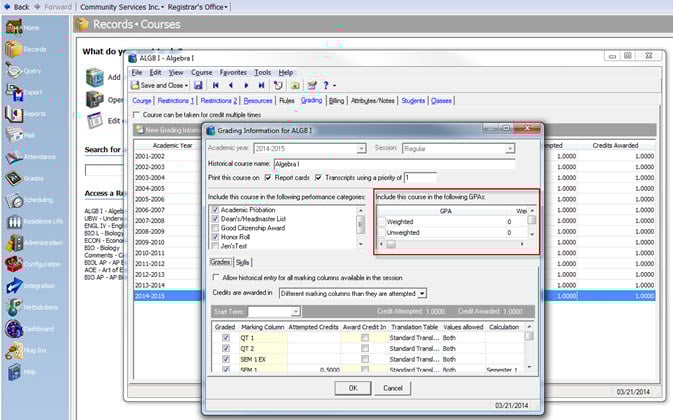Toggle Course can be taken multiple times
The width and height of the screenshot is (673, 420).
click(136, 115)
